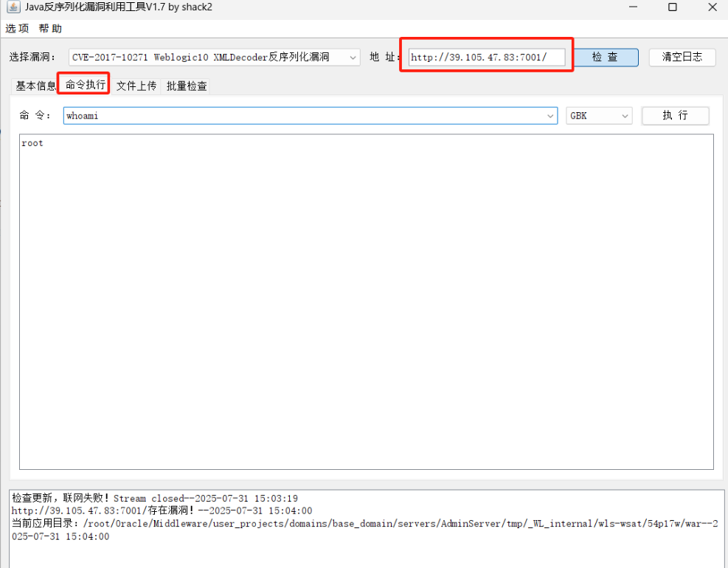Open the 帮助 menu
This screenshot has height=568, width=728.
coord(50,28)
